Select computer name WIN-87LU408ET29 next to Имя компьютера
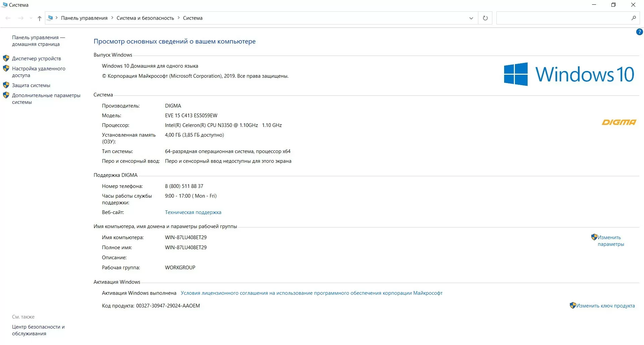 click(x=186, y=237)
